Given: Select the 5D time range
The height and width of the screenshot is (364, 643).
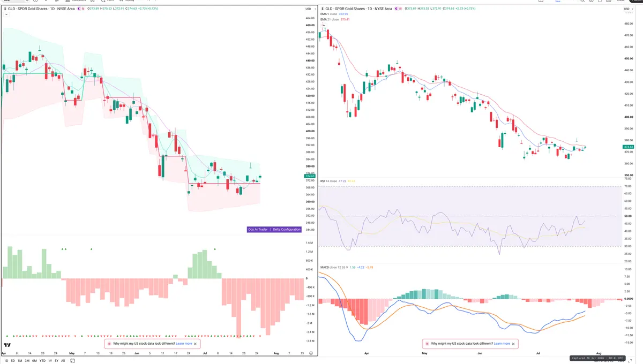Looking at the screenshot, I should [x=13, y=361].
